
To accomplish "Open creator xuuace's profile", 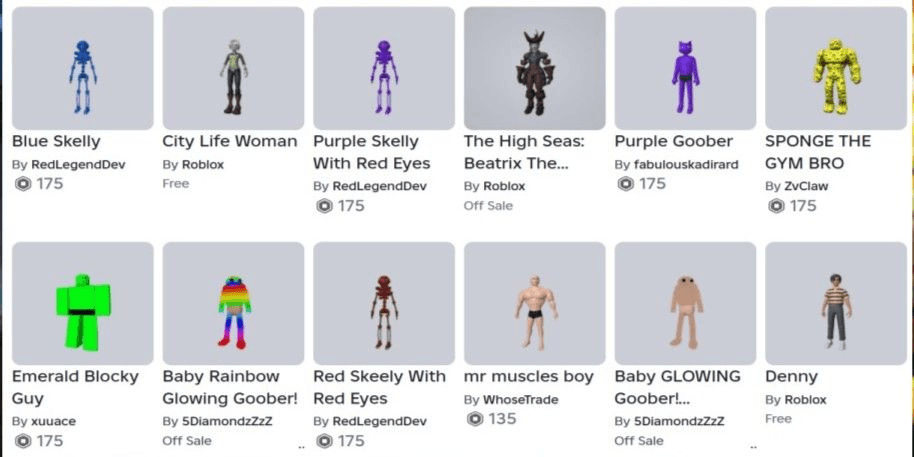I will tap(53, 421).
